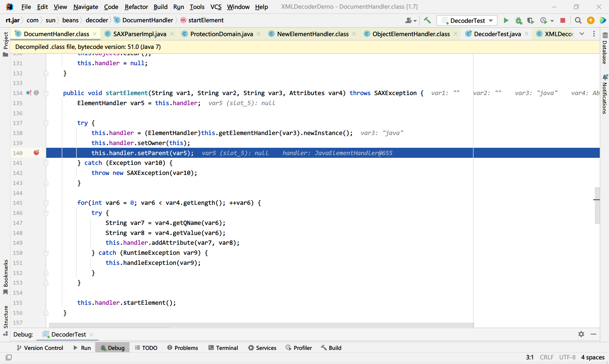609x364 pixels.
Task: Toggle the breakpoint on line 140
Action: click(x=36, y=153)
